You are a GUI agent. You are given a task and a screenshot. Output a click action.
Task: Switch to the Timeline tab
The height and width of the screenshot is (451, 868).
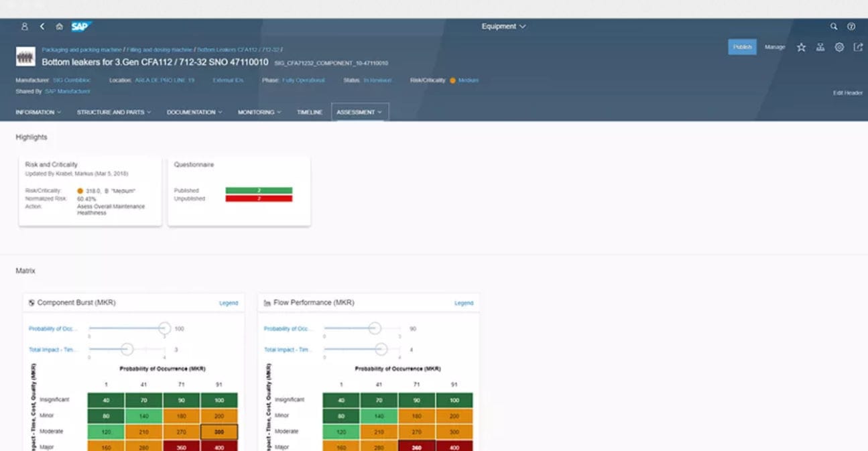pos(309,112)
